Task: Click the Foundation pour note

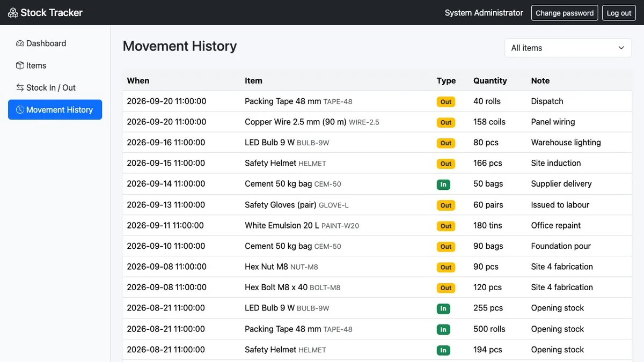Action: [x=561, y=246]
